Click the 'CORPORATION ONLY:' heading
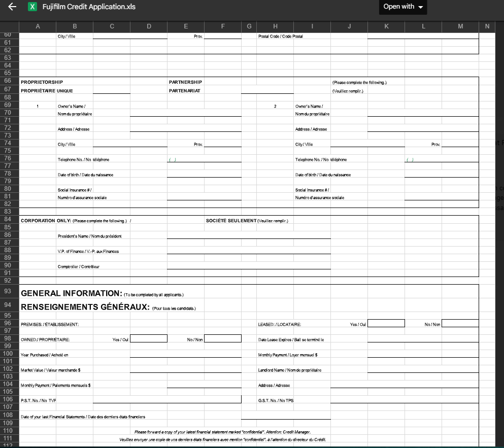This screenshot has width=504, height=448. click(46, 221)
